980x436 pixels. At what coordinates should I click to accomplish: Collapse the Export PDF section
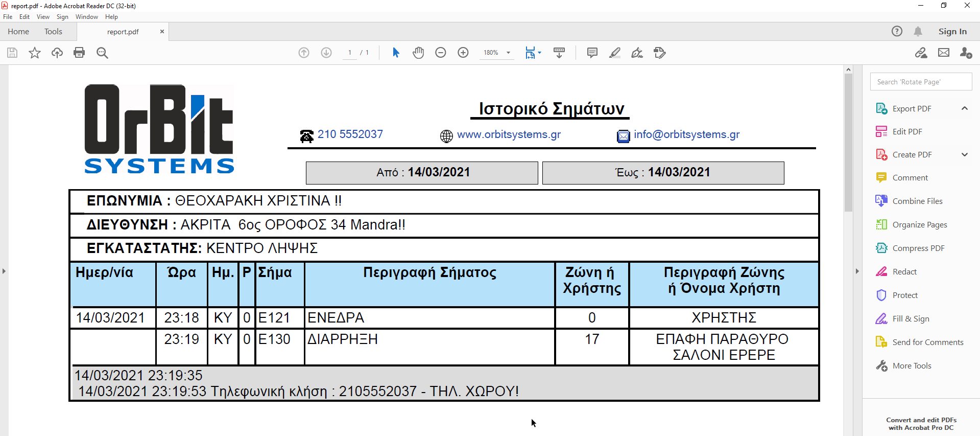pos(964,108)
